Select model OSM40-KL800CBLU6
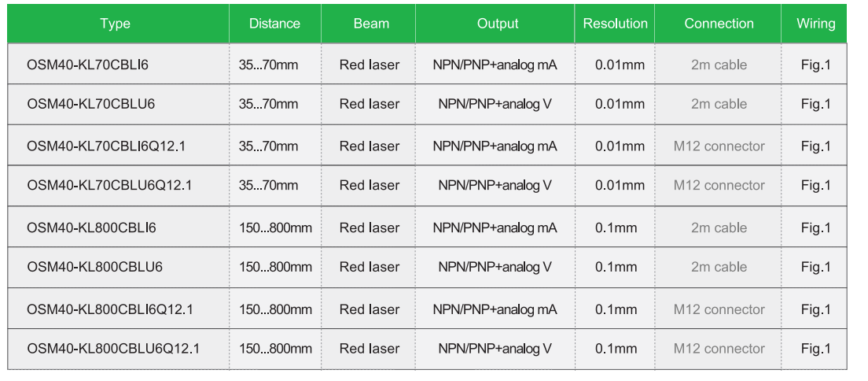The image size is (868, 381). pos(94,267)
